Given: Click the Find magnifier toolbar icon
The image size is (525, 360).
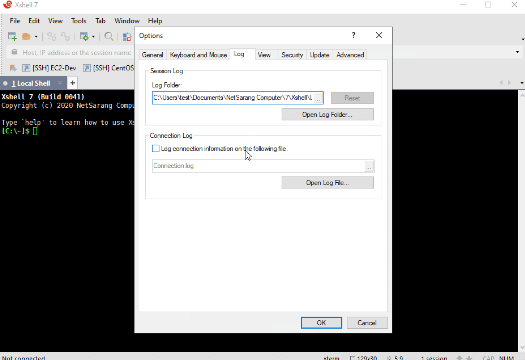Looking at the screenshot, I should point(108,36).
